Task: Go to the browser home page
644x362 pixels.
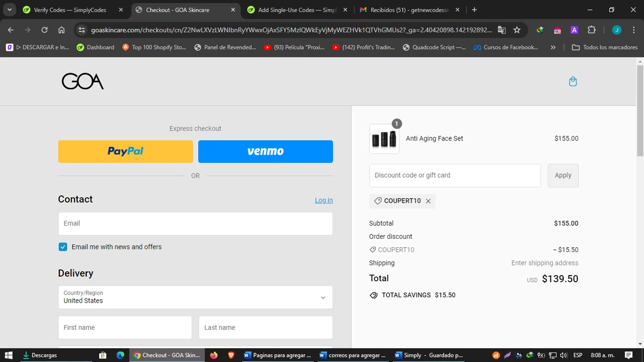Action: click(x=61, y=30)
